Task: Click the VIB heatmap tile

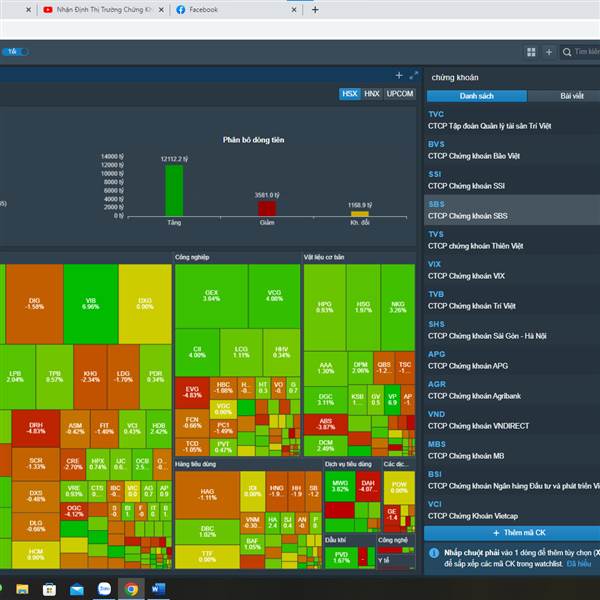Action: [91, 304]
